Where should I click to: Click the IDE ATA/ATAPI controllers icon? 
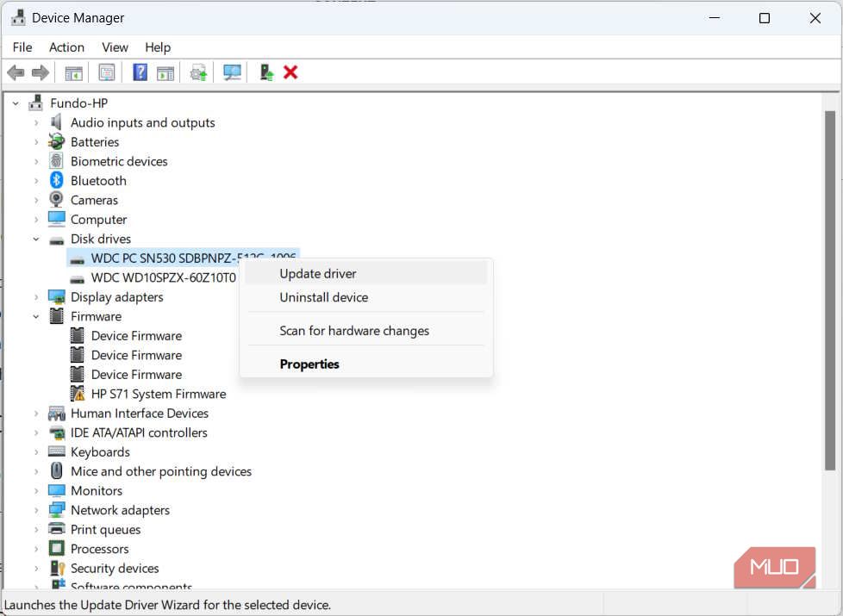[x=56, y=432]
